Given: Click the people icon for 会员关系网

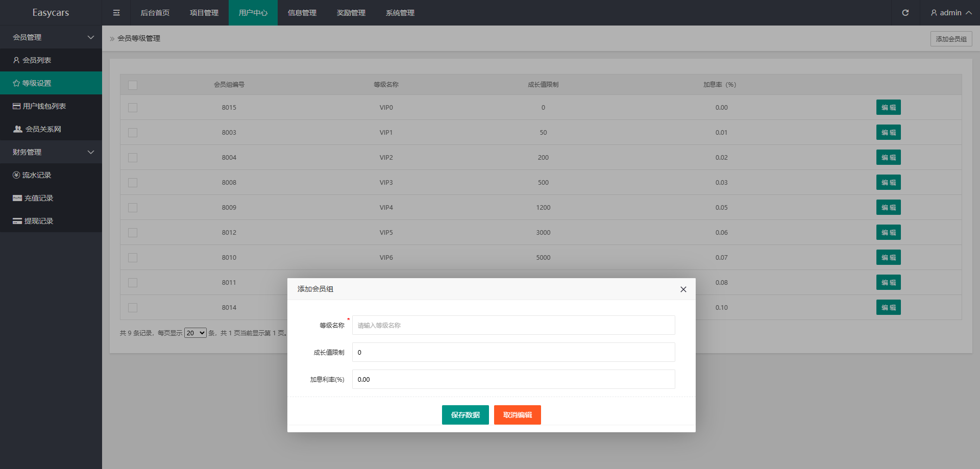Looking at the screenshot, I should pos(18,129).
